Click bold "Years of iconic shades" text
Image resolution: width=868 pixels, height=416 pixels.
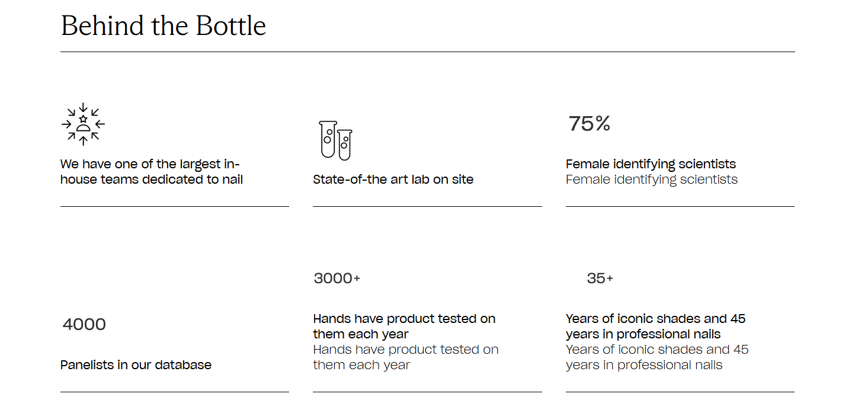pos(655,327)
